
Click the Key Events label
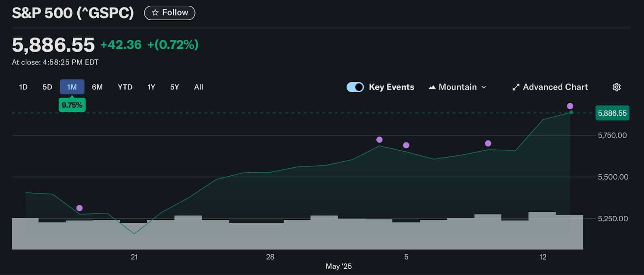coord(391,87)
